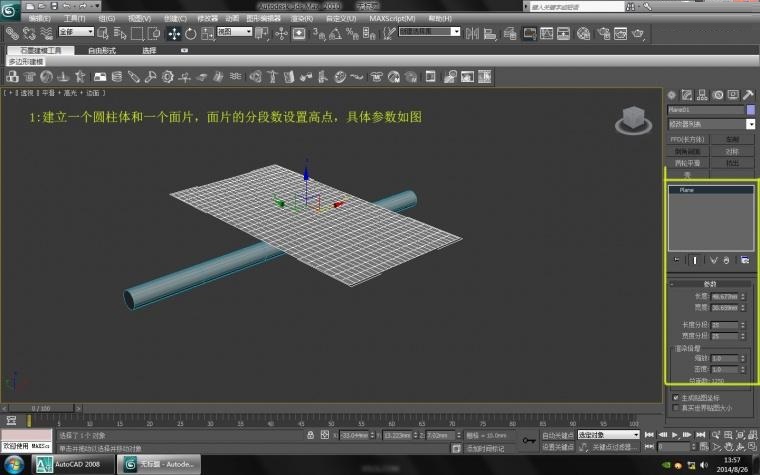Open the Select by Name list tool
The height and width of the screenshot is (475, 760).
pos(120,33)
